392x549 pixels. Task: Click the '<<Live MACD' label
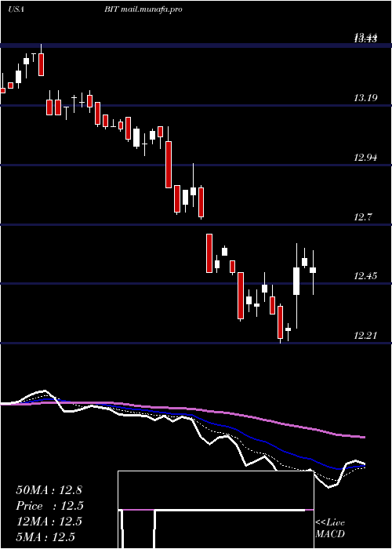coord(330,528)
